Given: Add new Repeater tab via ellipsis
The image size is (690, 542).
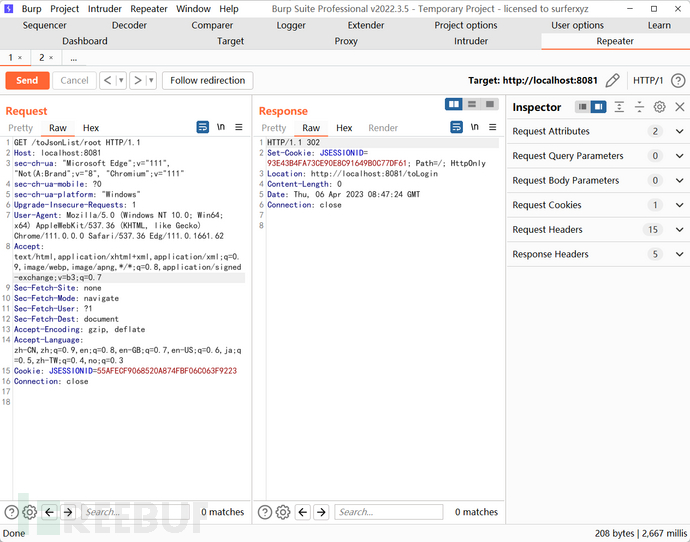Looking at the screenshot, I should pos(73,58).
